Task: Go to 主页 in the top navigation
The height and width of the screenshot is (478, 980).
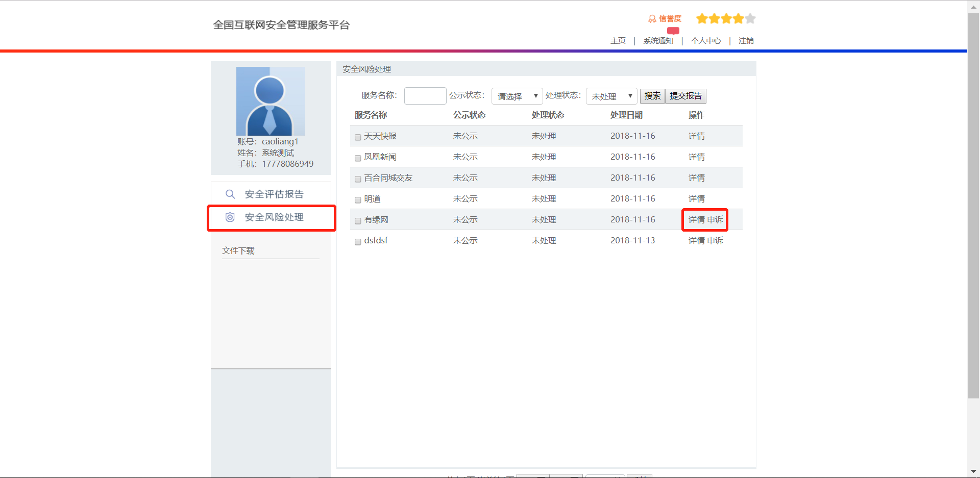Action: 618,41
